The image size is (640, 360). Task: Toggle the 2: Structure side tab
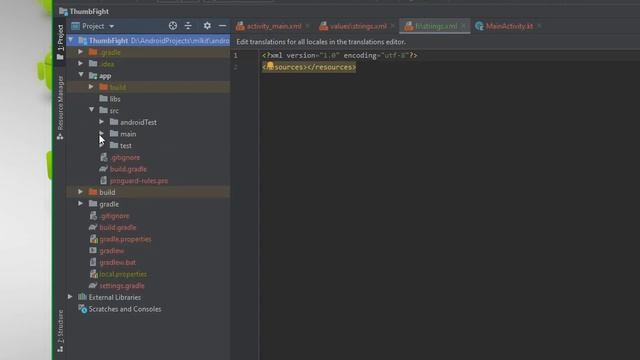tap(60, 331)
